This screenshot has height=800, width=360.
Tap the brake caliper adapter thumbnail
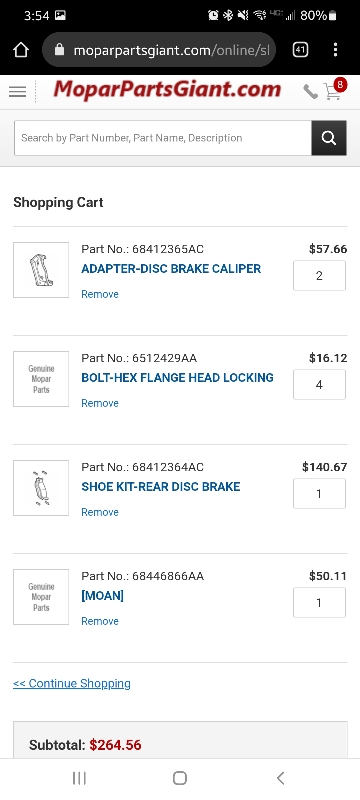[41, 270]
